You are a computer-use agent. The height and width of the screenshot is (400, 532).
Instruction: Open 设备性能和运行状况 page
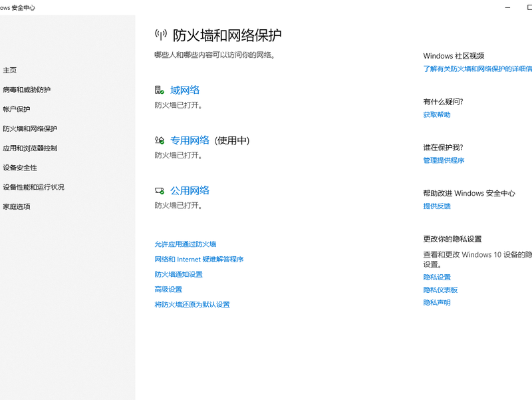(34, 187)
